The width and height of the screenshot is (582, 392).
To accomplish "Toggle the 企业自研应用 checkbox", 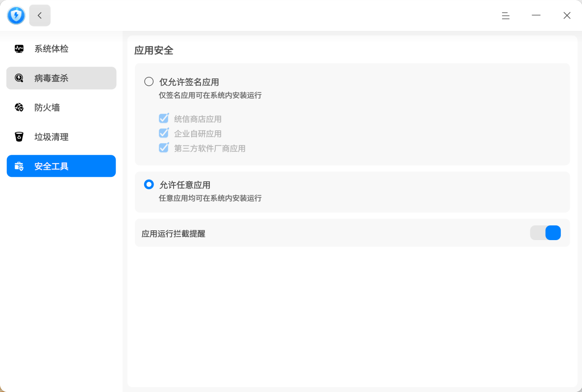I will tap(164, 133).
